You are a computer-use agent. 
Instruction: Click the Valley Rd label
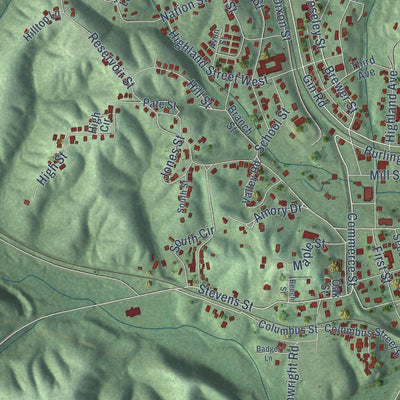252,182
